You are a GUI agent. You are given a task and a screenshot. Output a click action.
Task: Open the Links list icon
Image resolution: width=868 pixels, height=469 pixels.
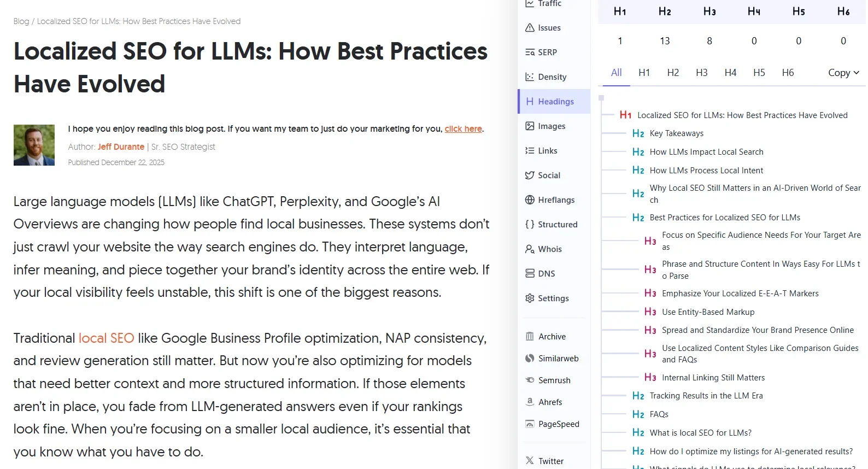tap(530, 151)
